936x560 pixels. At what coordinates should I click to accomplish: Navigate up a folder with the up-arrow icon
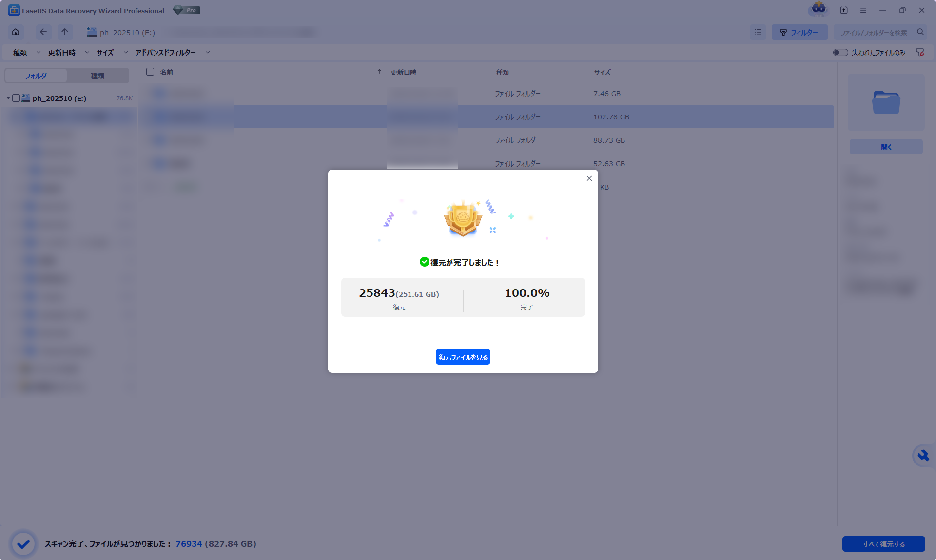pyautogui.click(x=64, y=32)
